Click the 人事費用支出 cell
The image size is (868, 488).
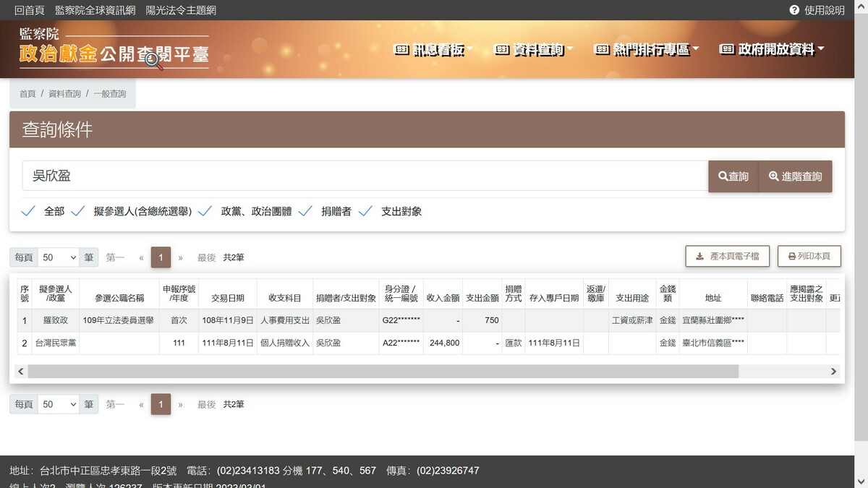point(285,320)
